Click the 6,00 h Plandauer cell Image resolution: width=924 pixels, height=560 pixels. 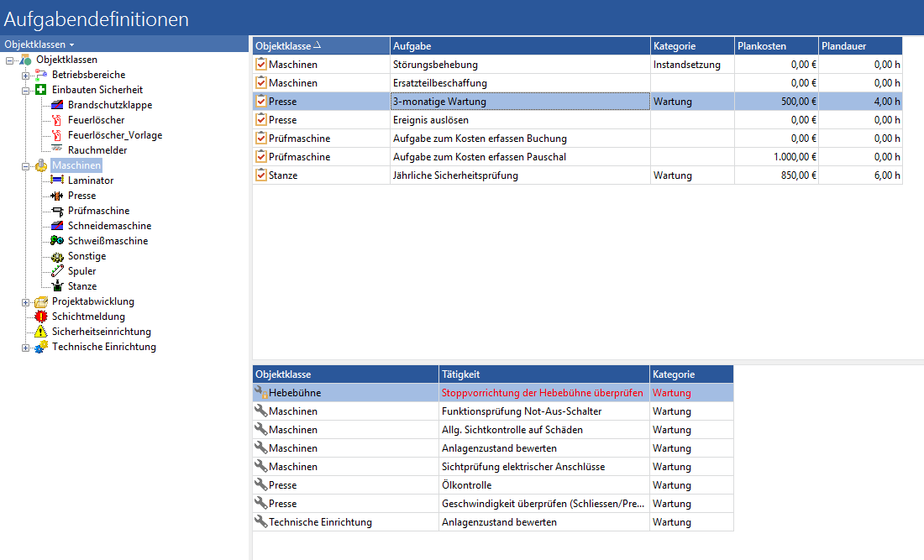(x=860, y=175)
